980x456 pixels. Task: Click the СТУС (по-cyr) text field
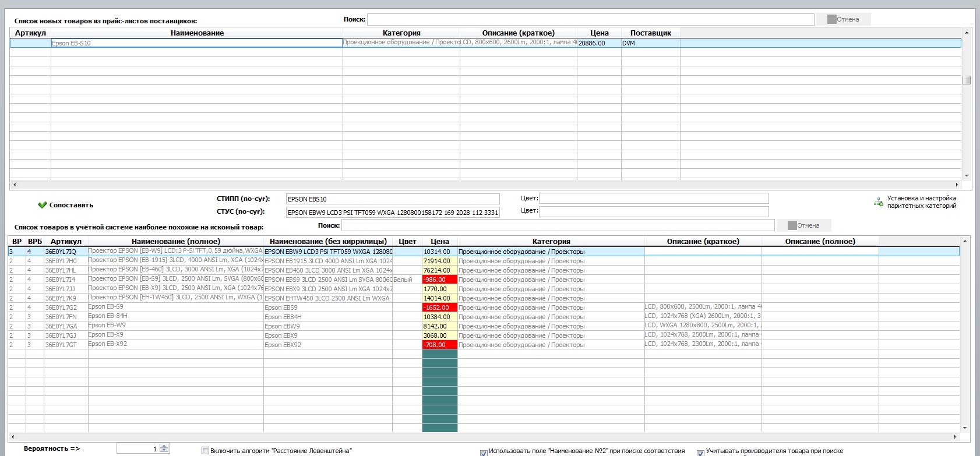393,212
